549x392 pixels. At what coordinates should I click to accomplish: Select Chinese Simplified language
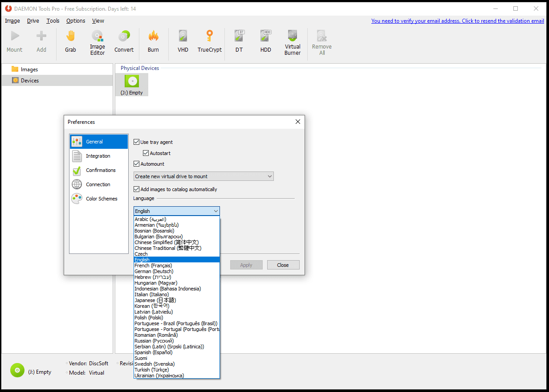177,242
